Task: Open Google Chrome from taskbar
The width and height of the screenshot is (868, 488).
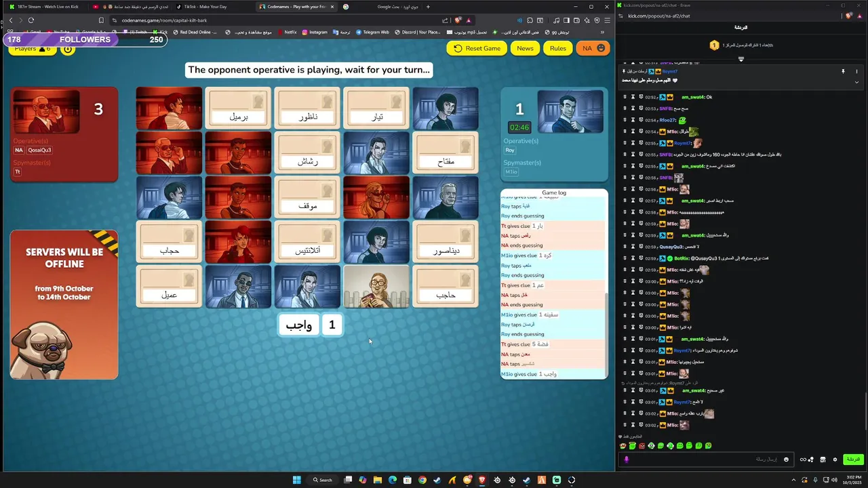Action: point(422,480)
